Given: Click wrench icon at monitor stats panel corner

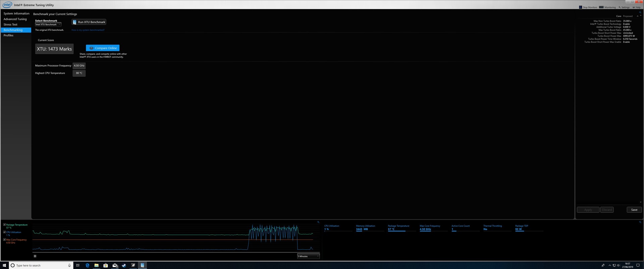Looking at the screenshot, I should 640,222.
